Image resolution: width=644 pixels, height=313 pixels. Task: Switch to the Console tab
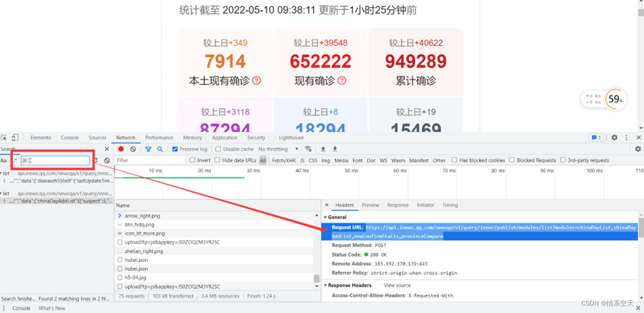70,137
